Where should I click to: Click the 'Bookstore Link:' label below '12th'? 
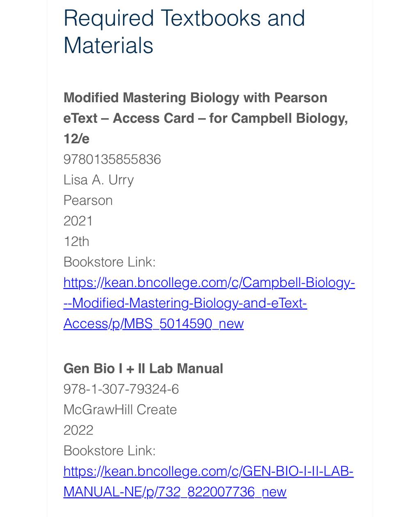(x=110, y=262)
